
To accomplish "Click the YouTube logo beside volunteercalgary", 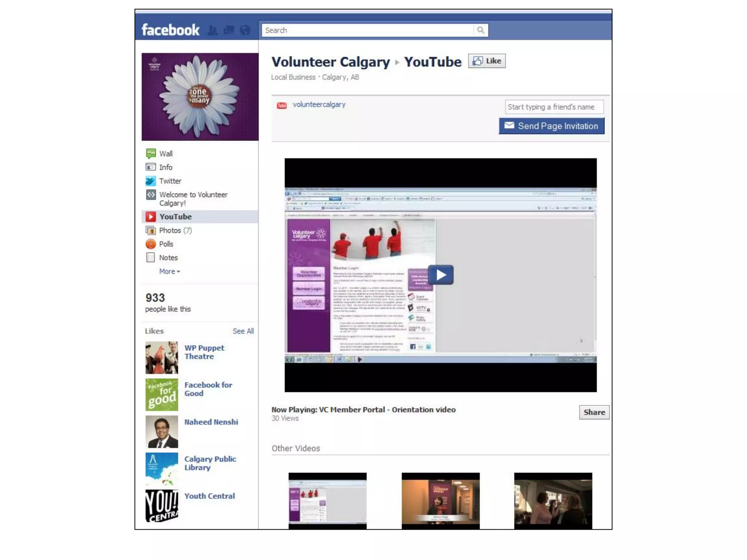I will [282, 105].
